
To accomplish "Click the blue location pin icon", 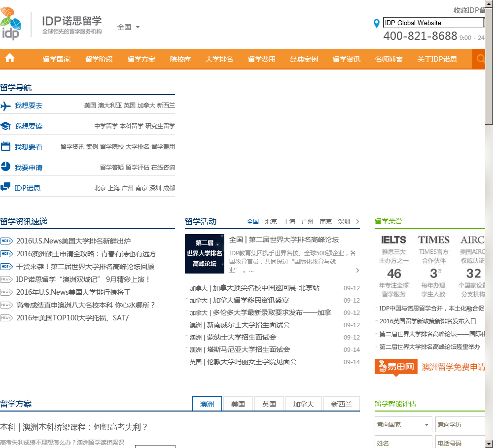I will (376, 23).
